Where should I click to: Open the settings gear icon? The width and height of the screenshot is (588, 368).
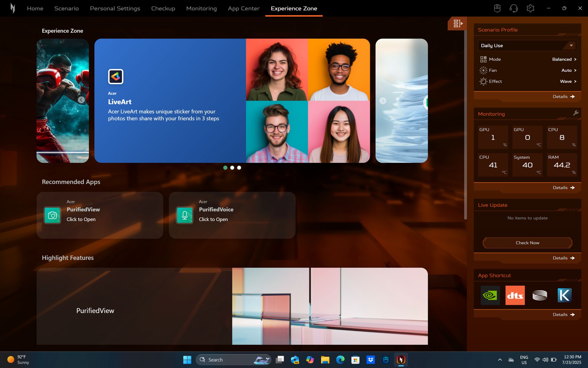530,8
